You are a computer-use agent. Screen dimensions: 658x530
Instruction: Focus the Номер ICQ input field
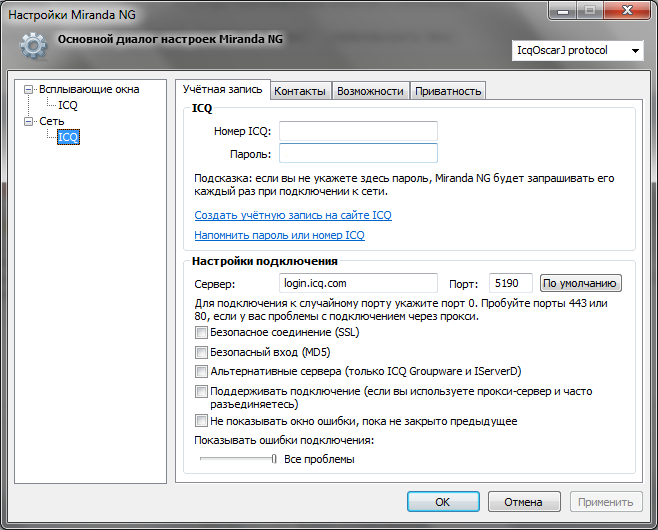(x=358, y=131)
